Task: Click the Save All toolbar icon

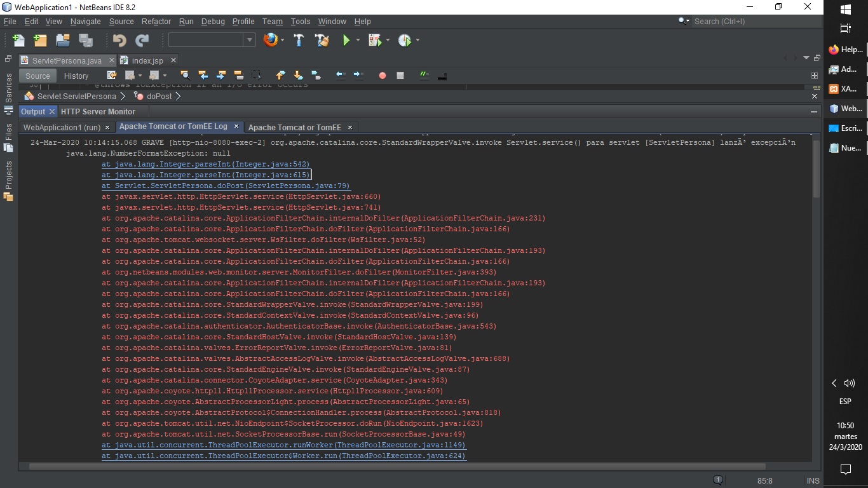Action: (85, 41)
